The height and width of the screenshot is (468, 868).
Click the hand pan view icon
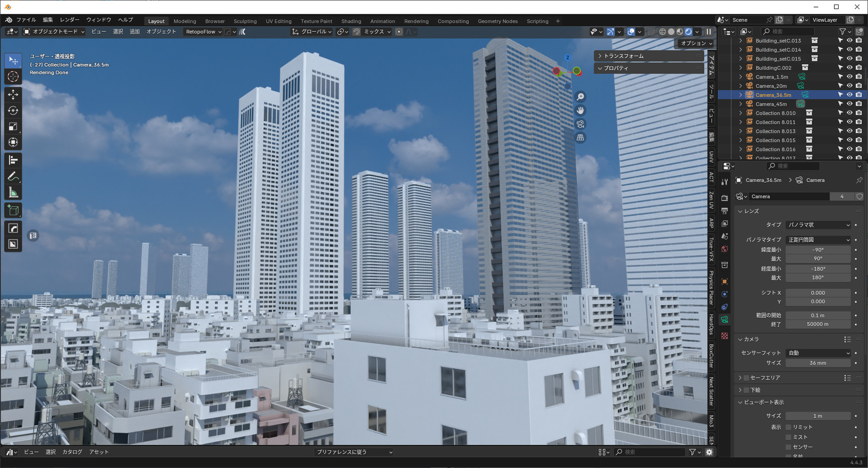tap(580, 110)
